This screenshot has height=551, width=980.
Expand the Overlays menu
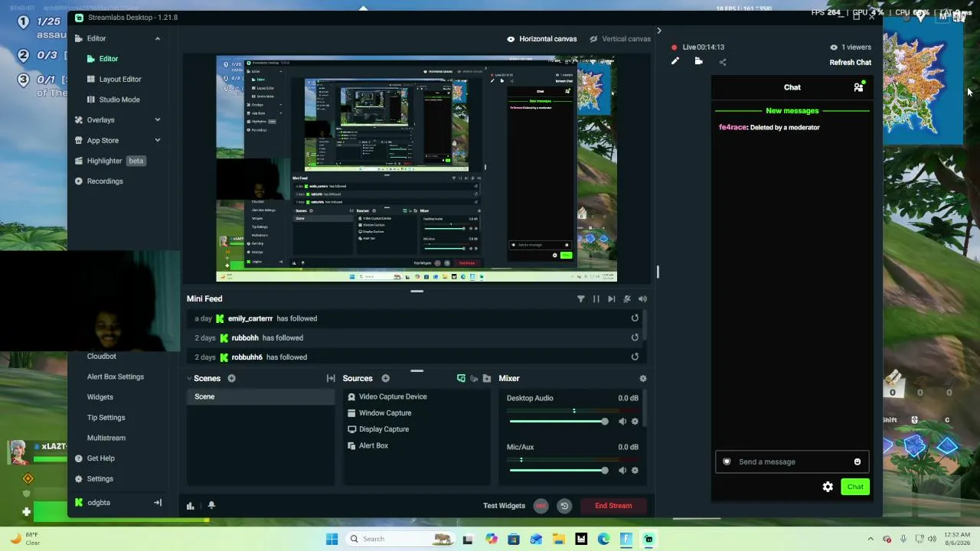[158, 120]
